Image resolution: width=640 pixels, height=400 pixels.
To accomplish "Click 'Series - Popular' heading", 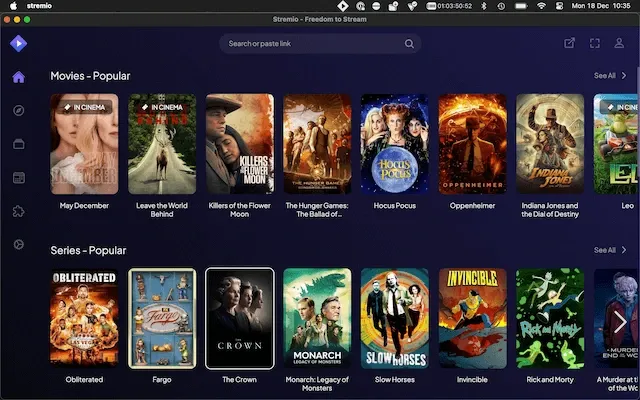I will point(88,250).
